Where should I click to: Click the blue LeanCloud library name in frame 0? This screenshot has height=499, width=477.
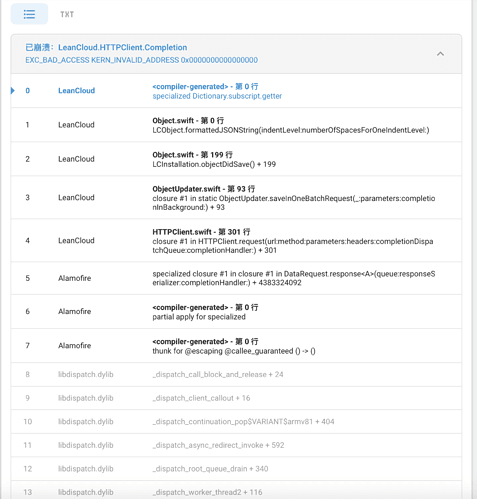pyautogui.click(x=76, y=91)
